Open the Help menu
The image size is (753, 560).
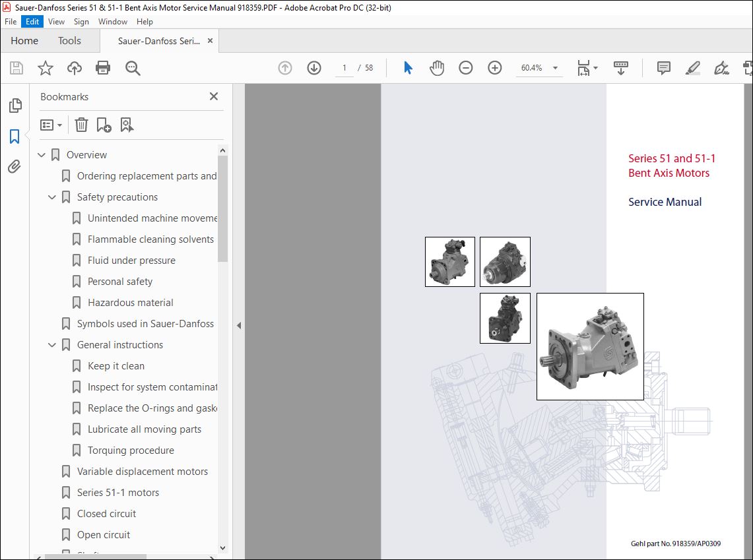point(145,22)
